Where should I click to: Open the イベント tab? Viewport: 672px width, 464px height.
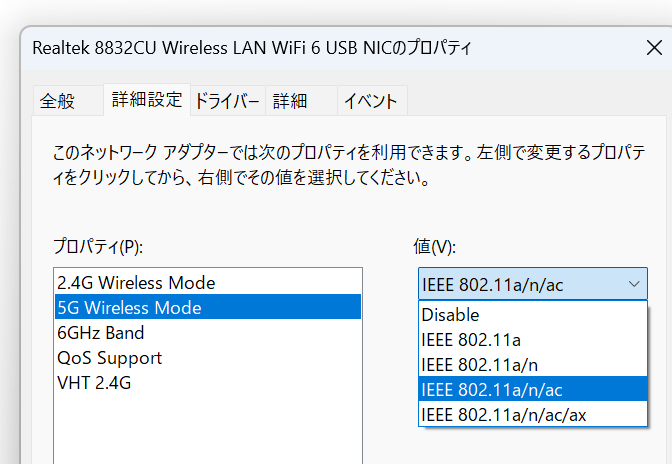[372, 101]
